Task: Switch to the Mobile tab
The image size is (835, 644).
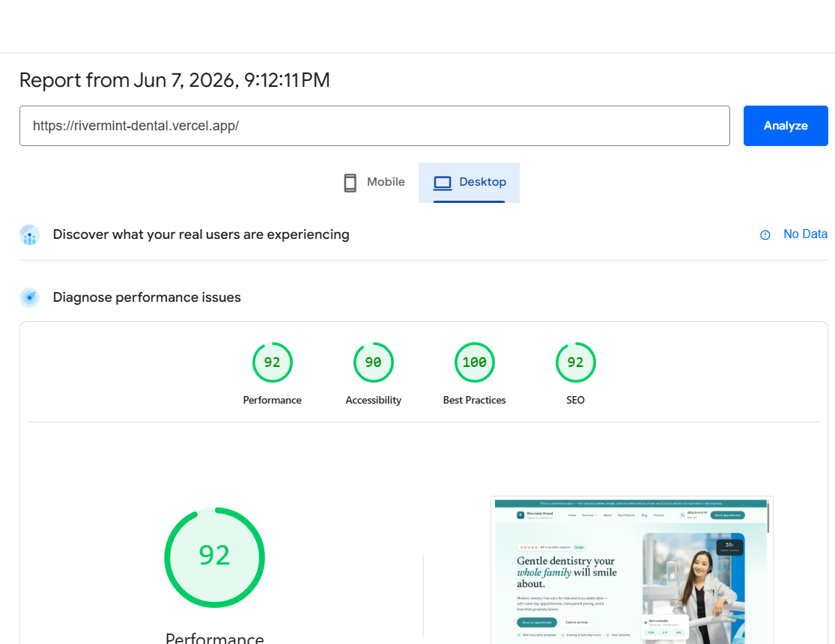Action: pyautogui.click(x=374, y=182)
